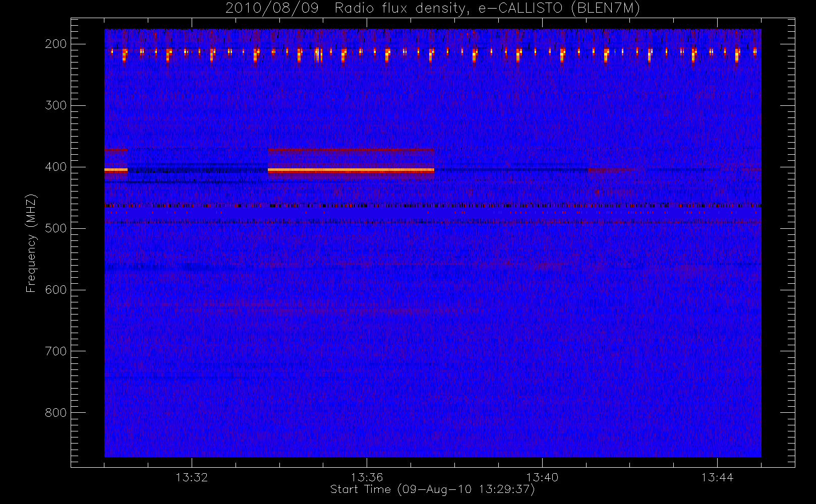
Task: Click the 500 MHz frequency tick label
Action: 56,228
